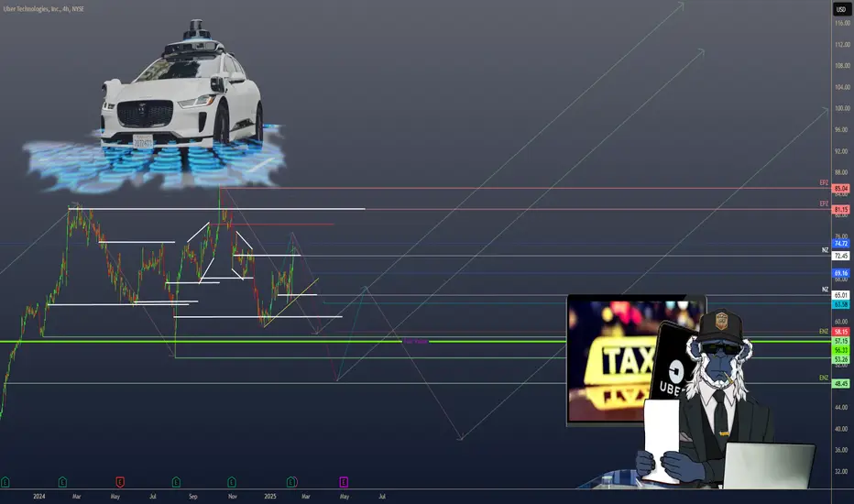854x504 pixels.
Task: Click the 44.00 price axis value
Action: tap(842, 407)
